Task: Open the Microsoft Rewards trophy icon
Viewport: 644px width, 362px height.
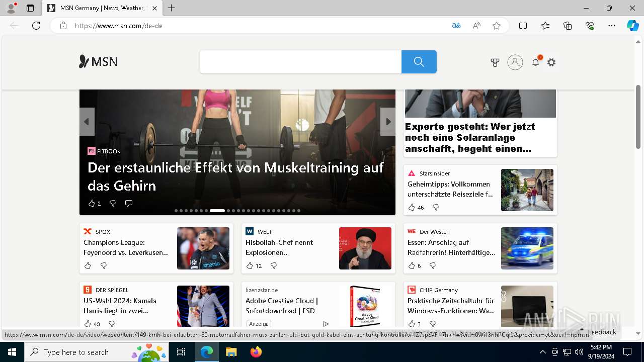Action: pos(495,62)
